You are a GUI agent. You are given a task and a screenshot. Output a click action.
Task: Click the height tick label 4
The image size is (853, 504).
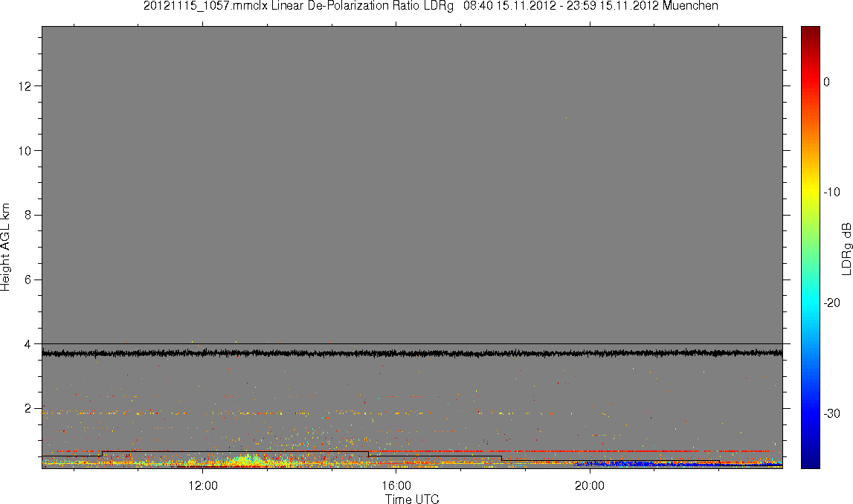28,343
